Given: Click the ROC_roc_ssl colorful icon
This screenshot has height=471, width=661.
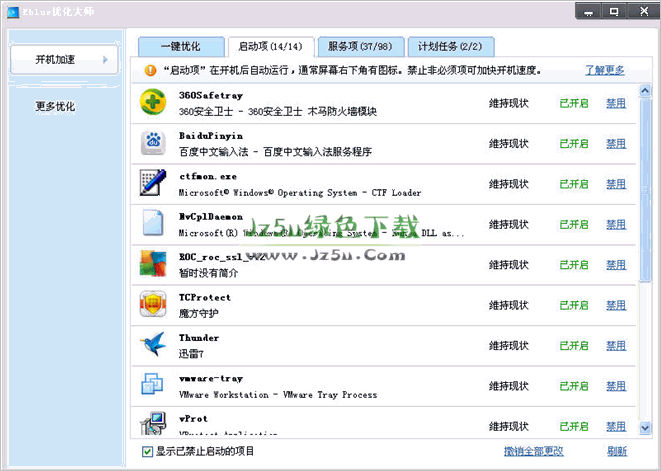Looking at the screenshot, I should [153, 264].
